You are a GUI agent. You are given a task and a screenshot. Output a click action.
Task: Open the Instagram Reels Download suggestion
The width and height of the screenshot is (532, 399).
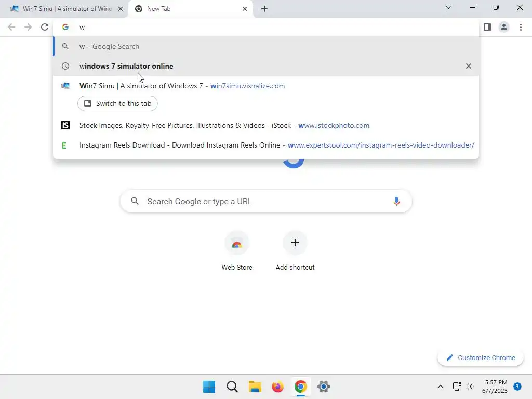tap(266, 145)
